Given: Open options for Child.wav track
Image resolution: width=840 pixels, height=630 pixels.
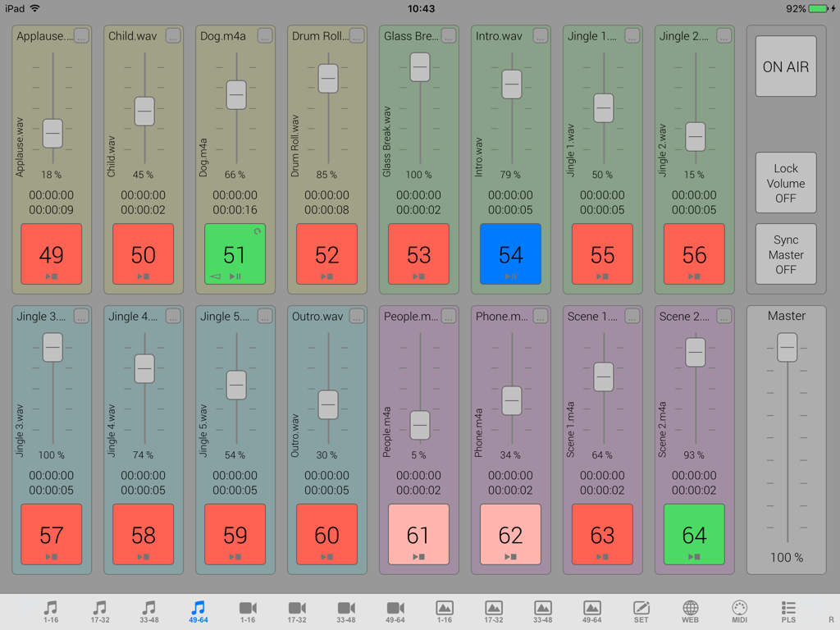Looking at the screenshot, I should 173,36.
